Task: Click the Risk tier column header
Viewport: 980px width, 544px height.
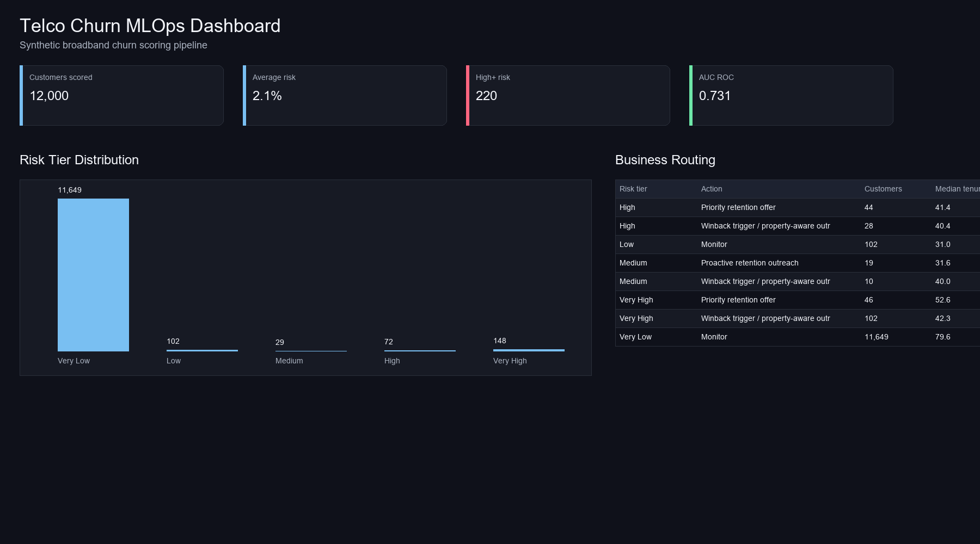Action: click(633, 189)
